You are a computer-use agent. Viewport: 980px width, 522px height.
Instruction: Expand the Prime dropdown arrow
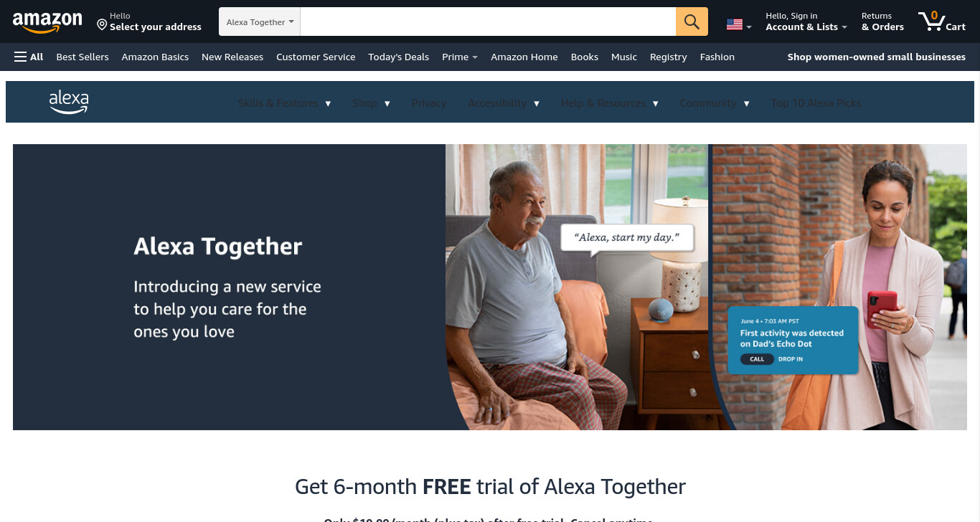coord(475,57)
